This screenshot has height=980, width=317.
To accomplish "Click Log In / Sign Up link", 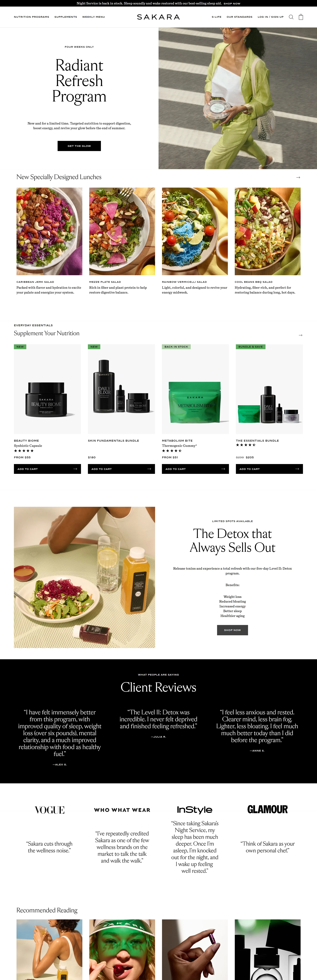I will coord(271,17).
